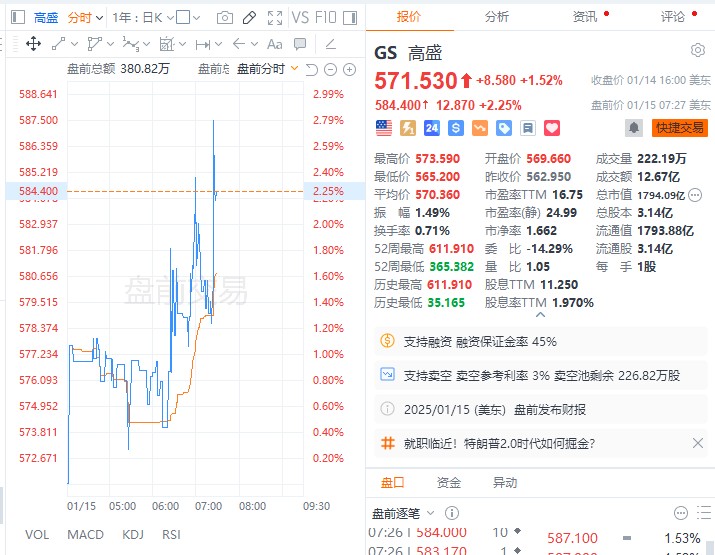Image resolution: width=715 pixels, height=555 pixels.
Task: Open tick list more options icon
Action: 681,514
